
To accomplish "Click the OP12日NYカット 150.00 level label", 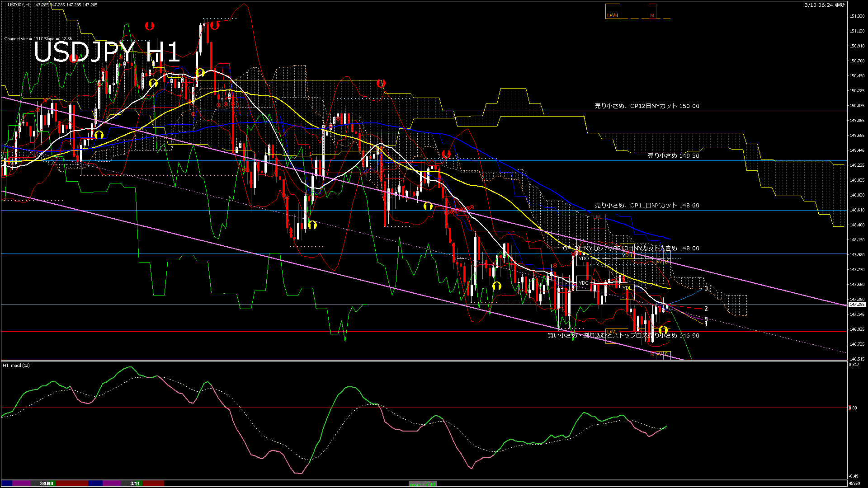I will [646, 106].
